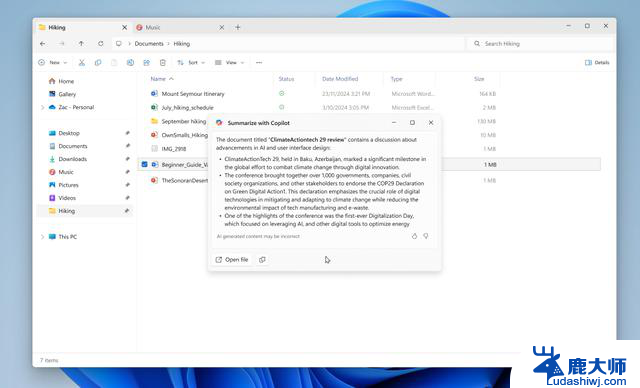This screenshot has height=388, width=640.
Task: Unpin Desktop using its pin icon
Action: [127, 133]
